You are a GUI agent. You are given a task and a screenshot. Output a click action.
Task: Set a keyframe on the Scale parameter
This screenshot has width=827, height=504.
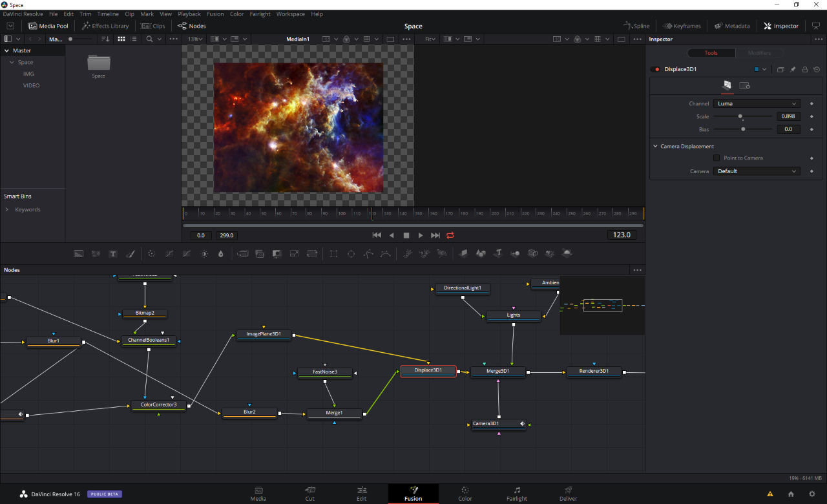(x=811, y=116)
